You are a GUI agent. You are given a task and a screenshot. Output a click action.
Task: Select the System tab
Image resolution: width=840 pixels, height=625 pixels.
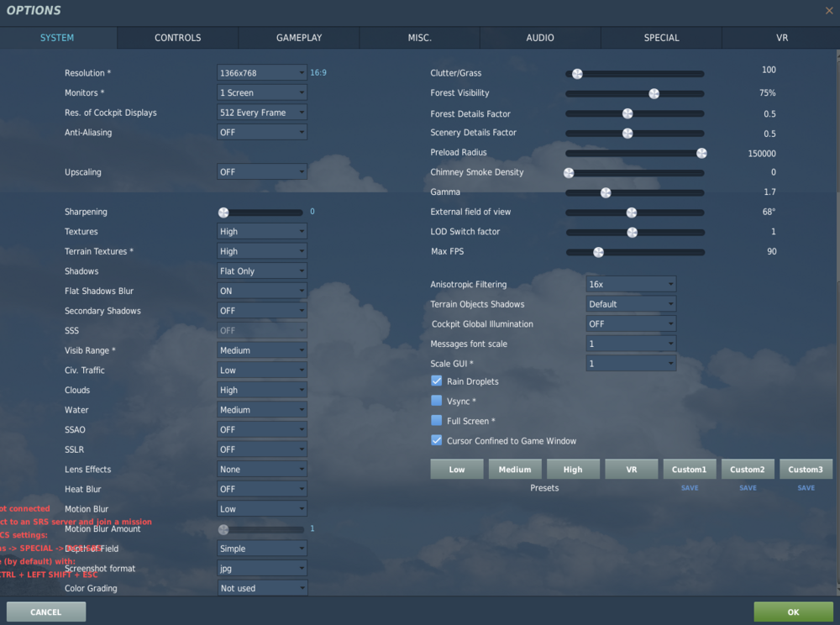pyautogui.click(x=57, y=38)
